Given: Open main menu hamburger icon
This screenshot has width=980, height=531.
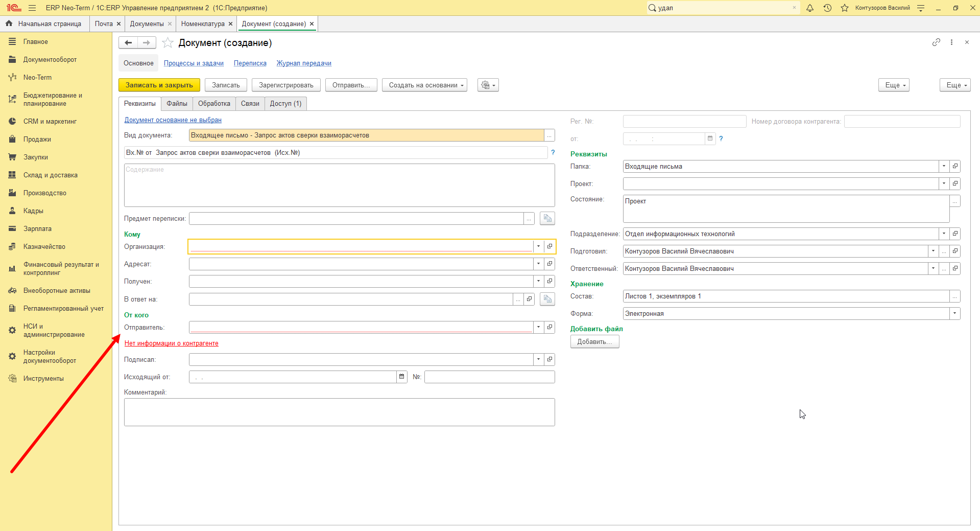Looking at the screenshot, I should point(32,8).
